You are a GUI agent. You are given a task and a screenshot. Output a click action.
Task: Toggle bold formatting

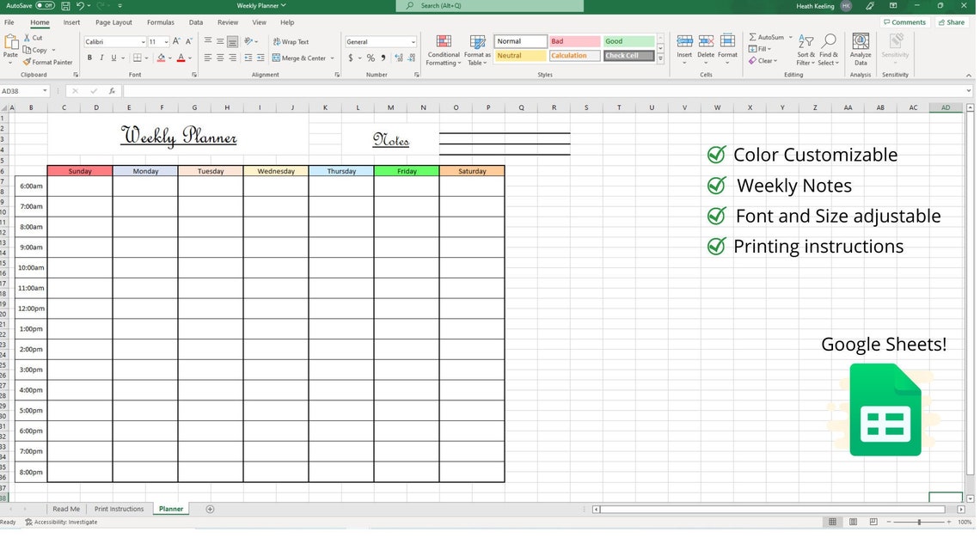(x=89, y=58)
